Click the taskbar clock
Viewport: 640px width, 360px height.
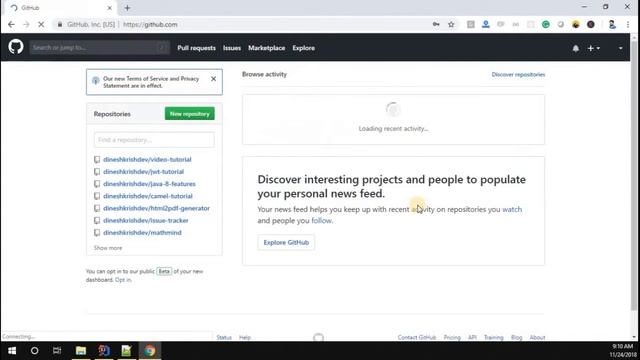[x=623, y=351]
